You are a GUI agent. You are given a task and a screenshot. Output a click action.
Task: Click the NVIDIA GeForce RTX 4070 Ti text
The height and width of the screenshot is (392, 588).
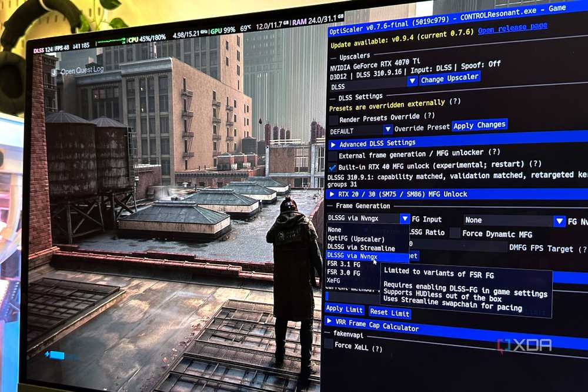tap(375, 65)
